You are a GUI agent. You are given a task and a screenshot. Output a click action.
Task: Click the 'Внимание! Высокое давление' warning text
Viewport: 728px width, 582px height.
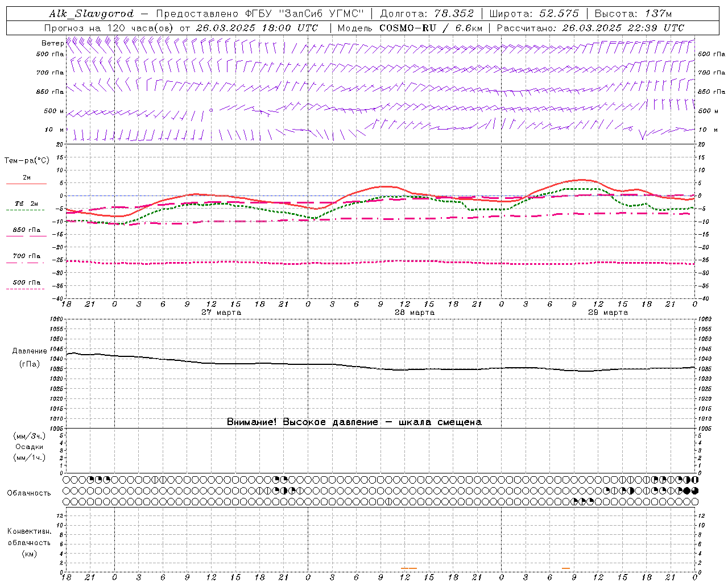click(x=303, y=422)
